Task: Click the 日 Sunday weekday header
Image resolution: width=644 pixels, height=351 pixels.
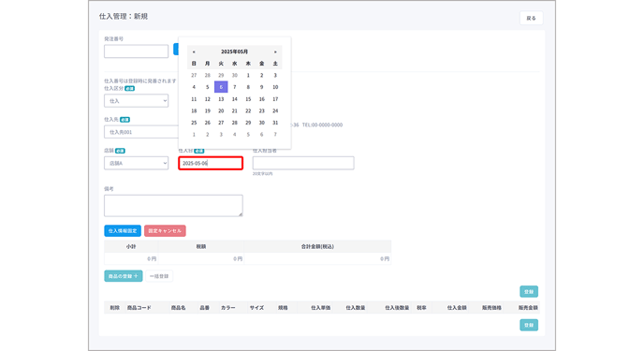Action: coord(194,64)
